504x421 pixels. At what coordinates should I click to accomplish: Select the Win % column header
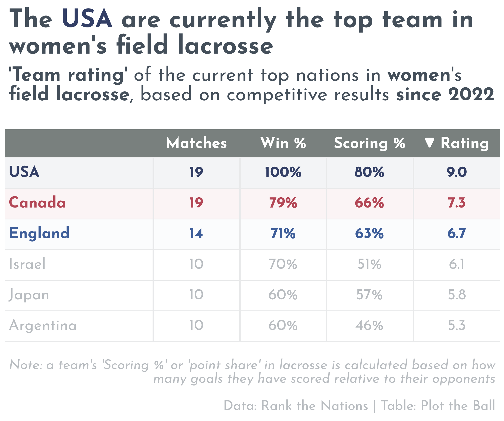pyautogui.click(x=283, y=143)
